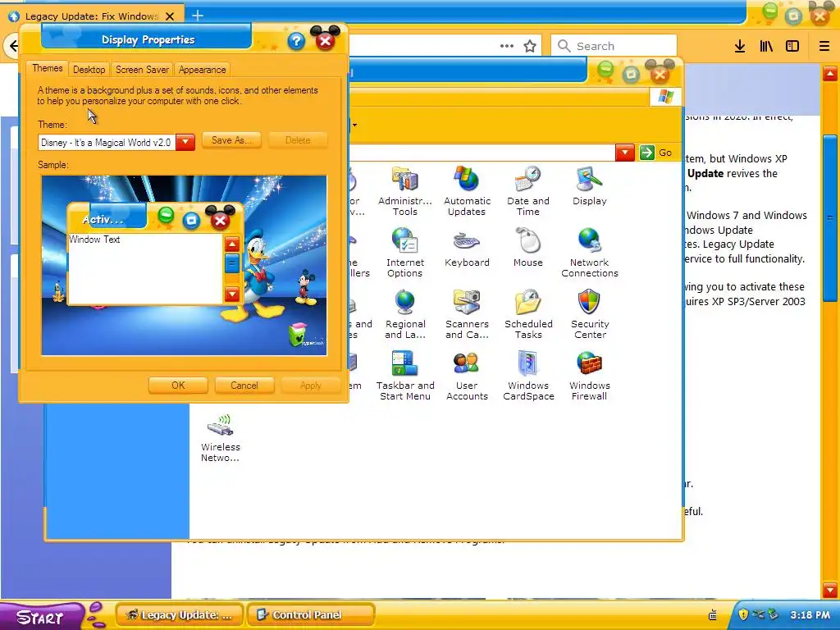The image size is (840, 630).
Task: Open Windows Firewall icon
Action: click(x=589, y=376)
